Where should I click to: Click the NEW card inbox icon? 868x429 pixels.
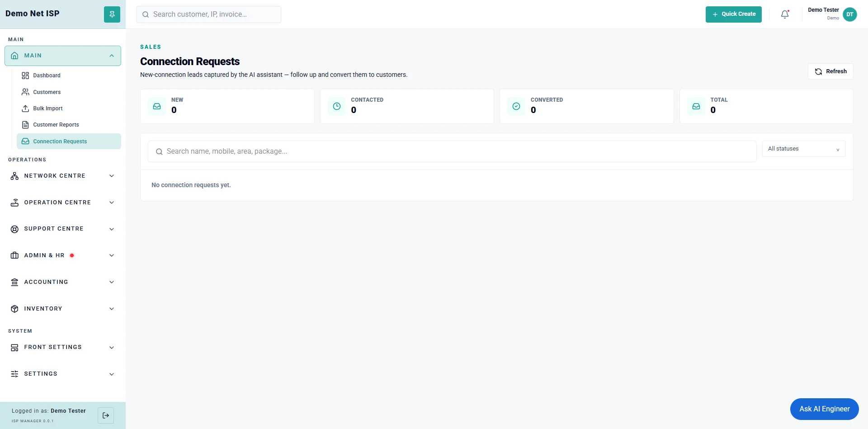[157, 106]
